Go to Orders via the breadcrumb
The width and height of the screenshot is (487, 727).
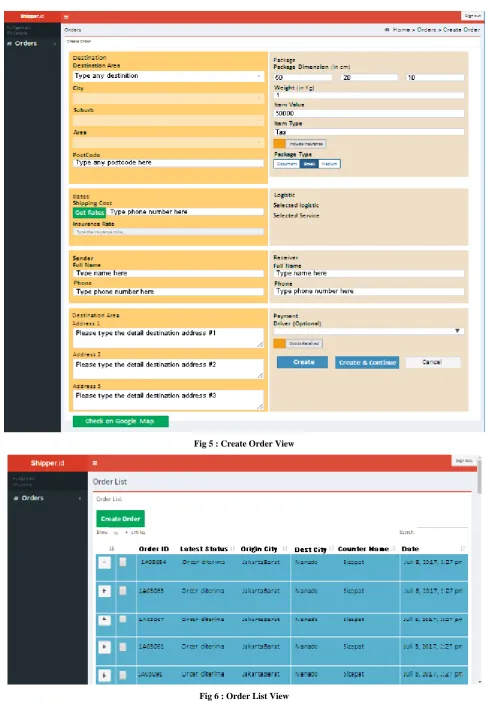point(426,30)
